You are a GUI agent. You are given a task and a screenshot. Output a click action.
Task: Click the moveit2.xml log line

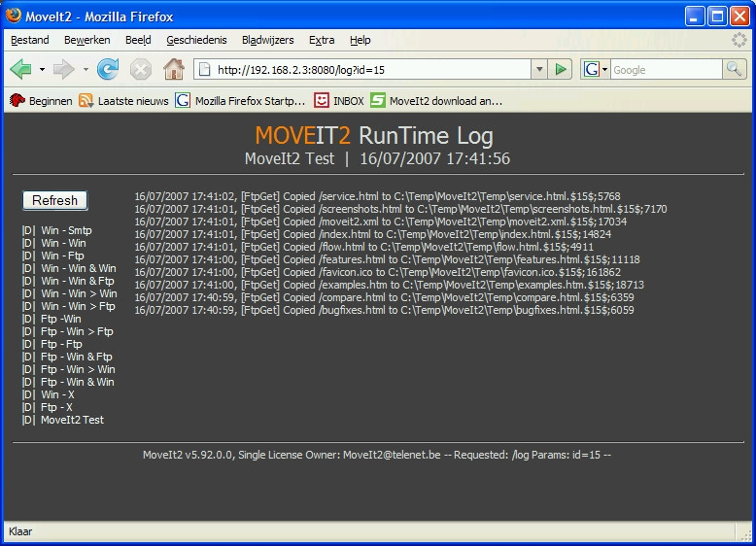(380, 222)
